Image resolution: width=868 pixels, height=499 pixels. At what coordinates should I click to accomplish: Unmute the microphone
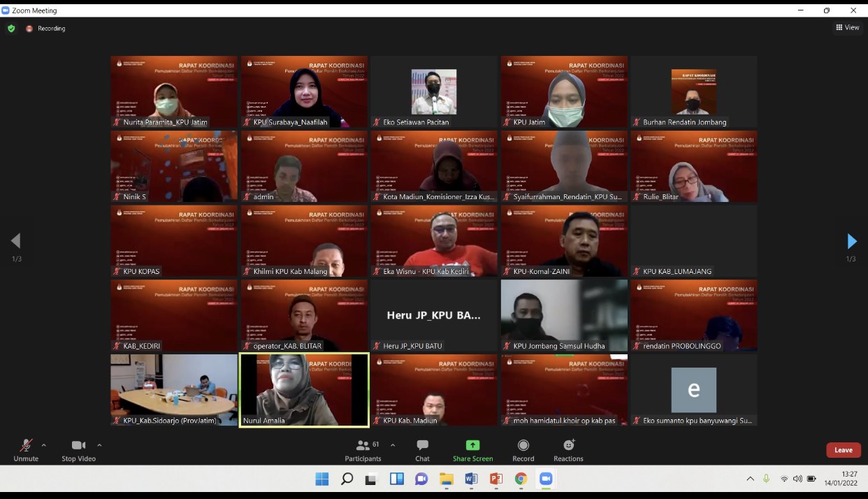(x=26, y=450)
